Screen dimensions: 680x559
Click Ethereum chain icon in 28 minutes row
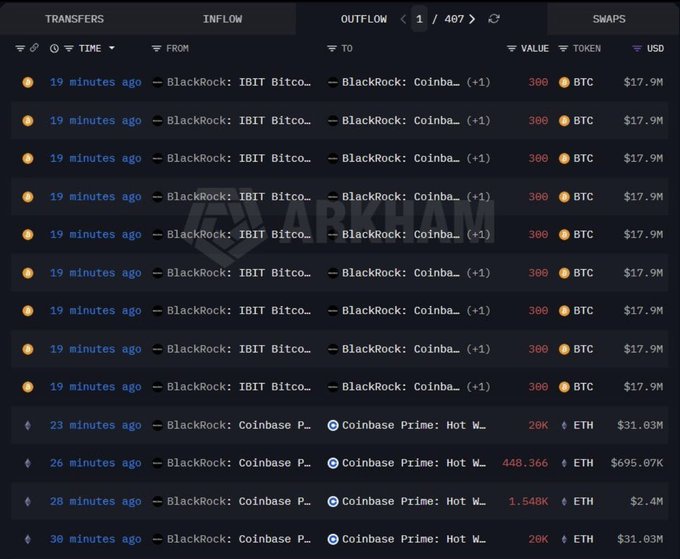(x=28, y=502)
